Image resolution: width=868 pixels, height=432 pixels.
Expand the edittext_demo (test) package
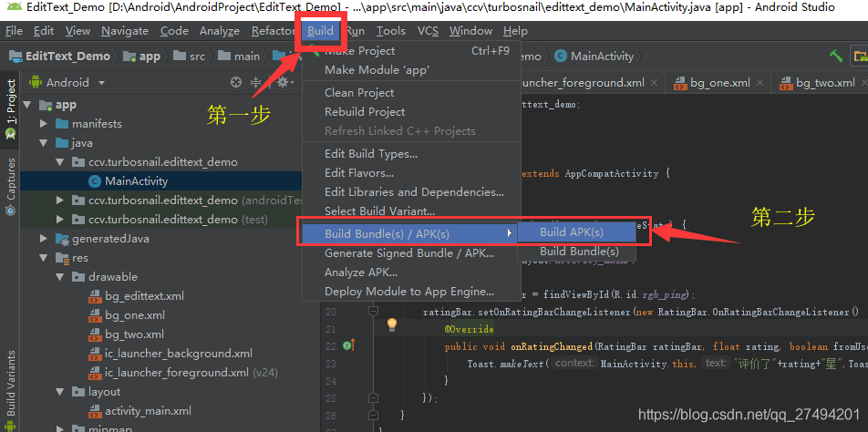pos(60,220)
